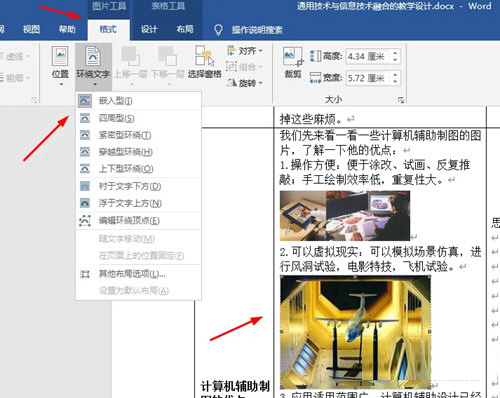Click the 其他布局选项 icon
The height and width of the screenshot is (398, 500).
pos(85,274)
